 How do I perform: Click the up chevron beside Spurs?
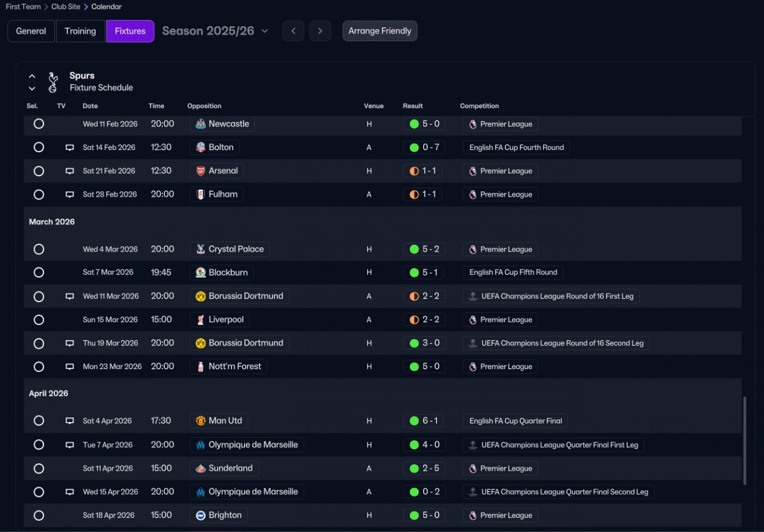(x=32, y=76)
